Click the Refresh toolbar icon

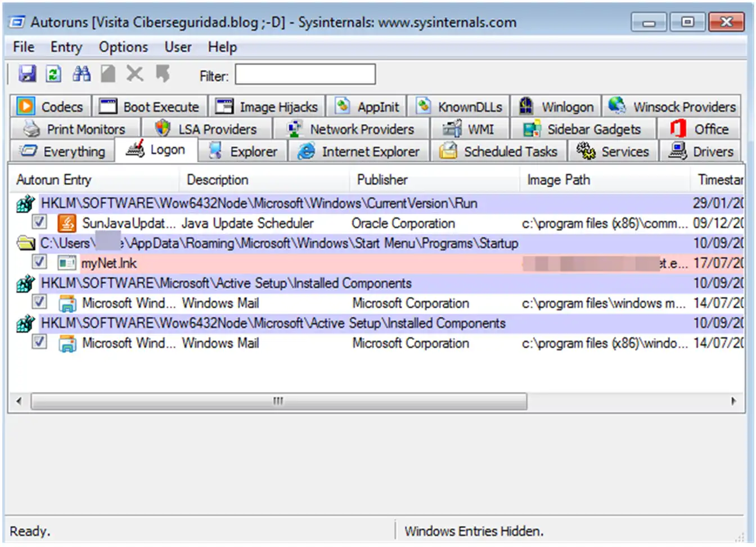point(53,74)
